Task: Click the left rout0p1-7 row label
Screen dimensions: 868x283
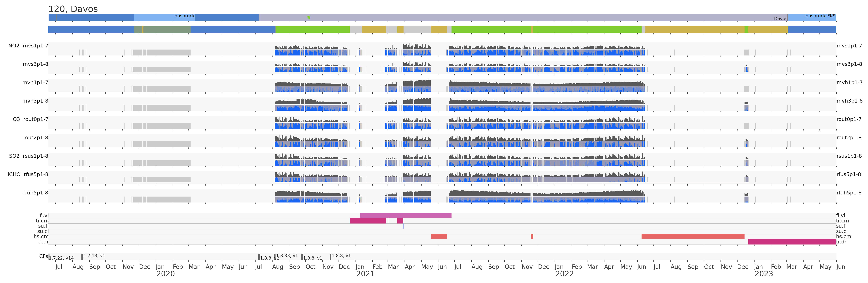Action: click(36, 119)
